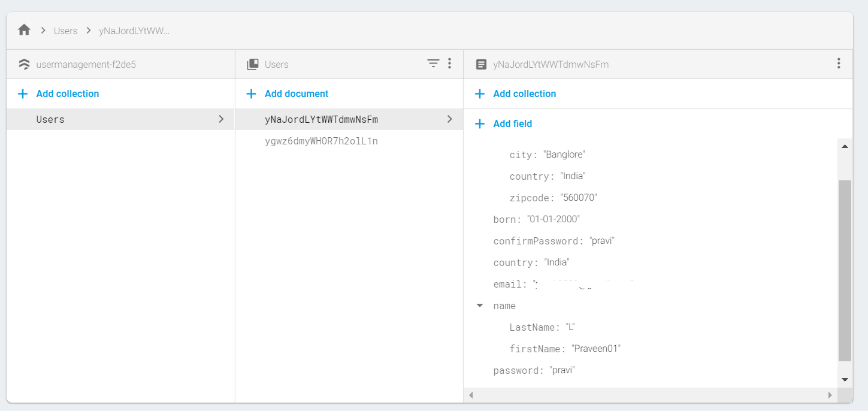Click the plus icon beside Add field

click(x=480, y=124)
